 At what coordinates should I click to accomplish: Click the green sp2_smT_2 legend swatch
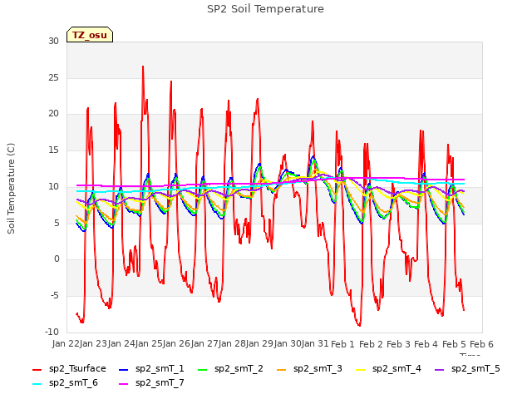(203, 369)
